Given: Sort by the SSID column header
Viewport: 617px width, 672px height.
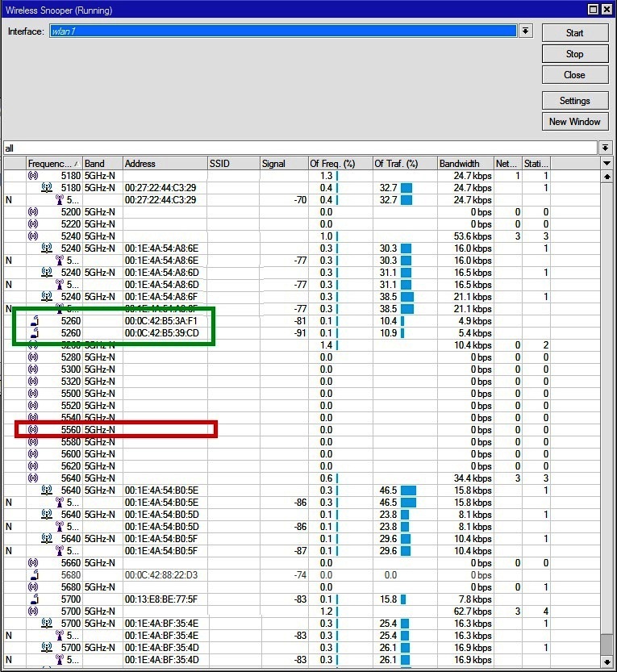Looking at the screenshot, I should (x=234, y=163).
